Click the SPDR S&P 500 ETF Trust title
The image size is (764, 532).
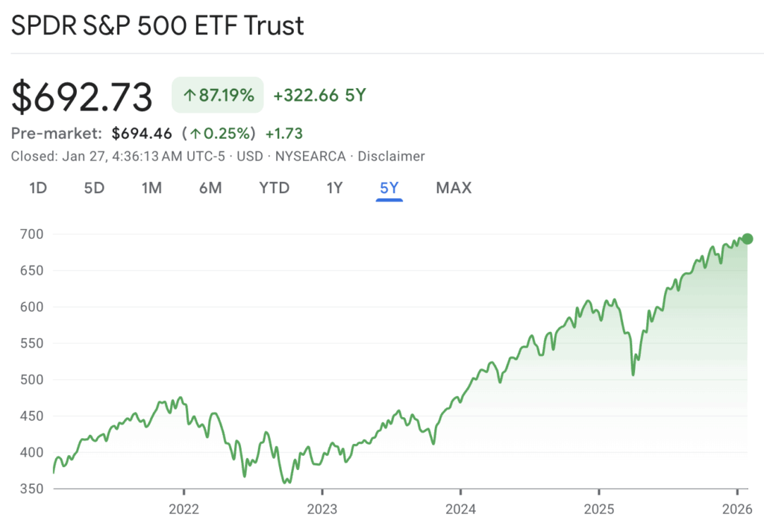tap(157, 25)
